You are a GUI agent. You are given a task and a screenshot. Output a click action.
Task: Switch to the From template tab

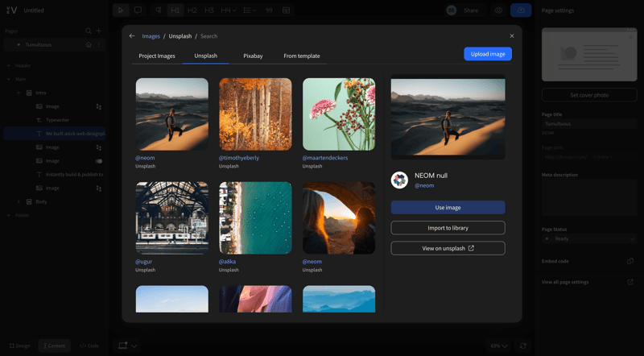coord(302,56)
